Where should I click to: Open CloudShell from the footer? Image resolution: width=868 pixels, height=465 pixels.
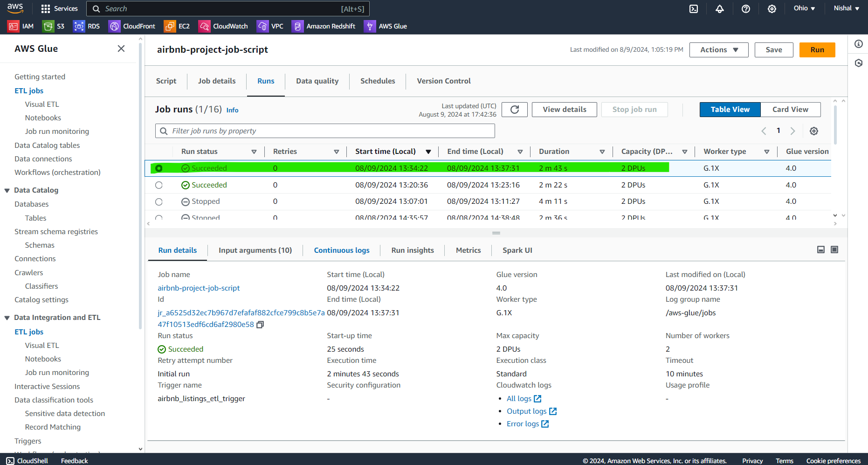coord(27,461)
